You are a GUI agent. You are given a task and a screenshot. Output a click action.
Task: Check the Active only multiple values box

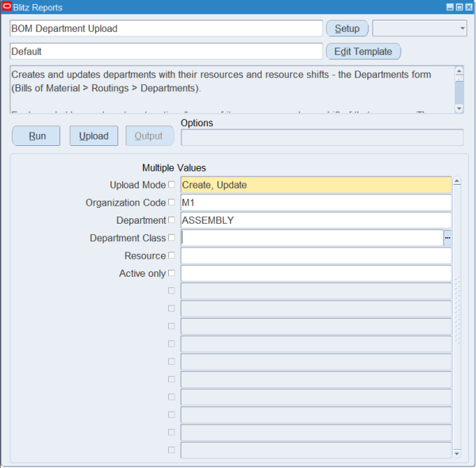171,273
